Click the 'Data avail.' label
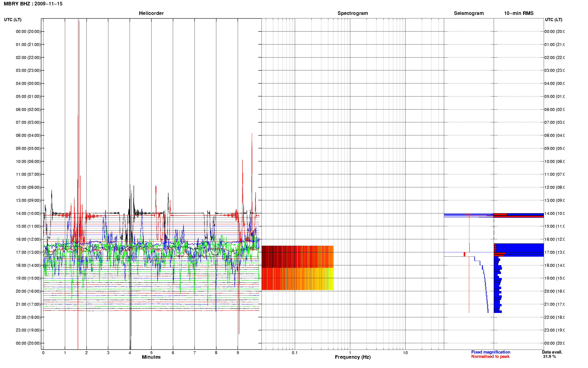This screenshot has width=588, height=368. coord(552,352)
